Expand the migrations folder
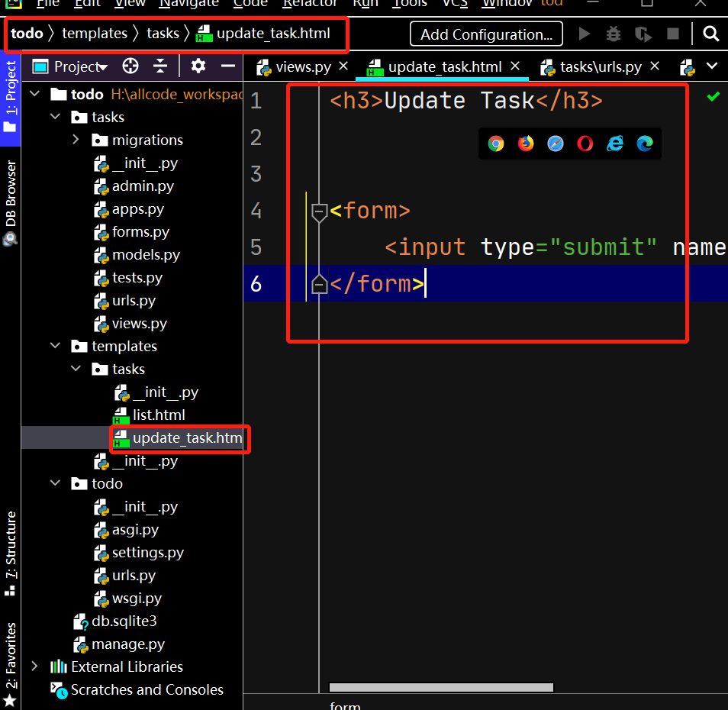This screenshot has height=710, width=728. coord(76,140)
